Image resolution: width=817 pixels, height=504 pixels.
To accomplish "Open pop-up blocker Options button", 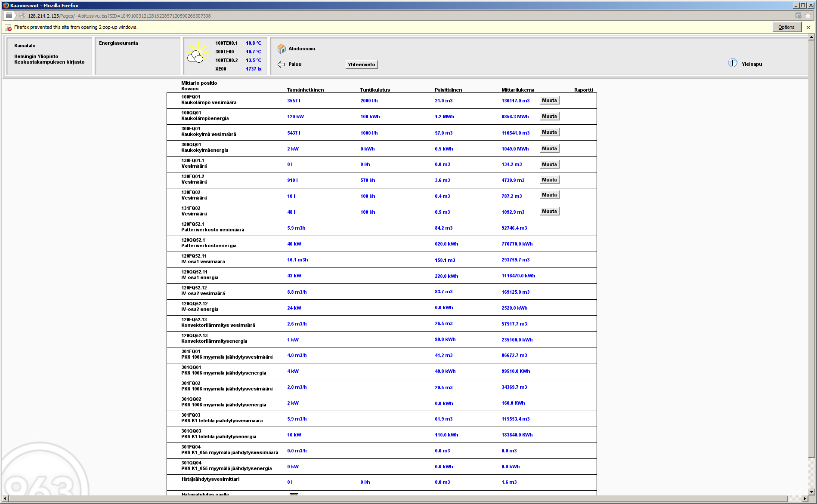I will [x=786, y=27].
